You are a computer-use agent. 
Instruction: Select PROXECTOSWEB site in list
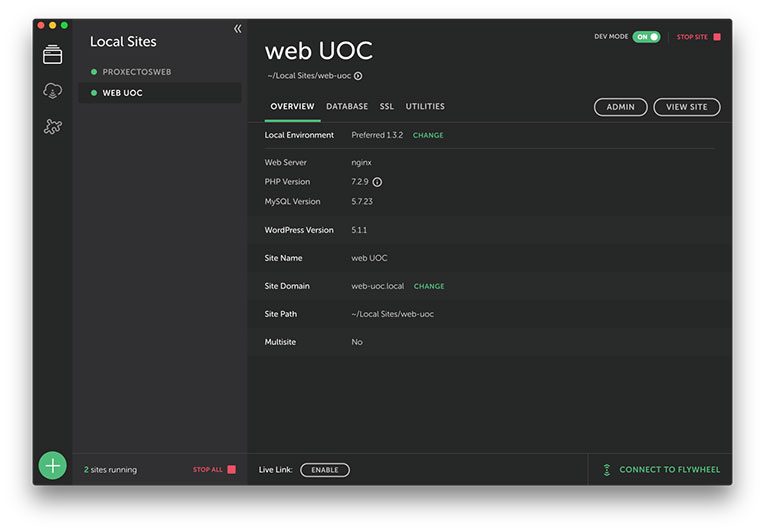160,72
